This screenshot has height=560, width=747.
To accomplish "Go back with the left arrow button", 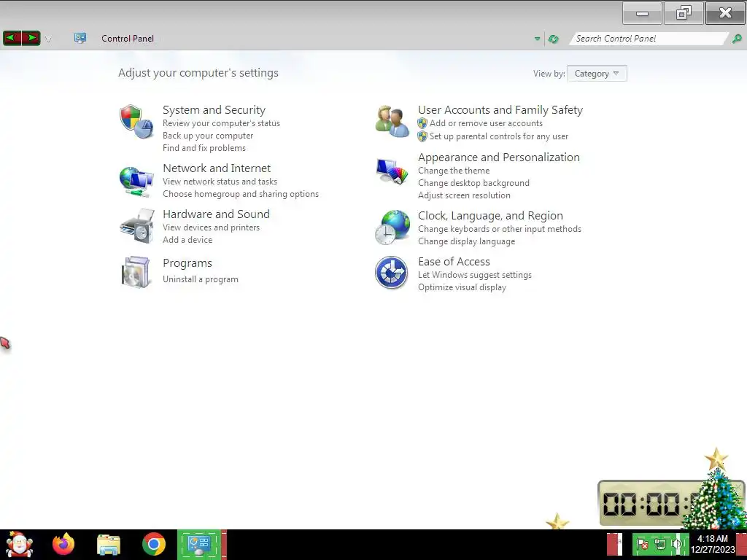I will click(x=12, y=38).
